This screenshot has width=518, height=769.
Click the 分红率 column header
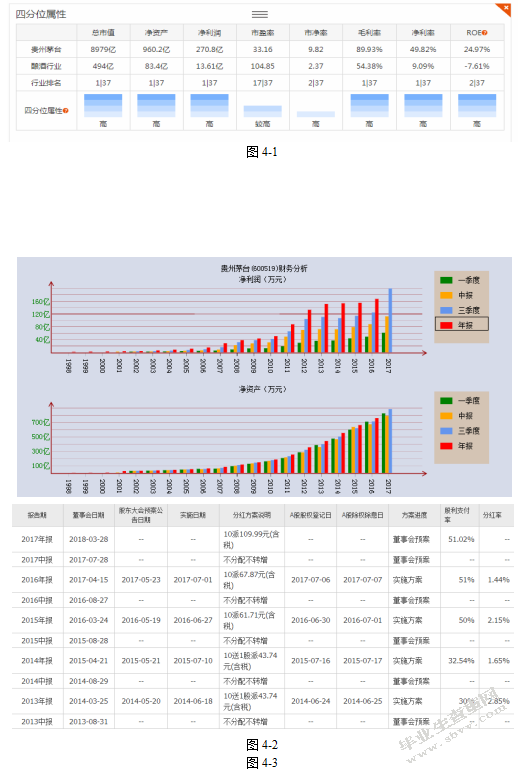(492, 515)
